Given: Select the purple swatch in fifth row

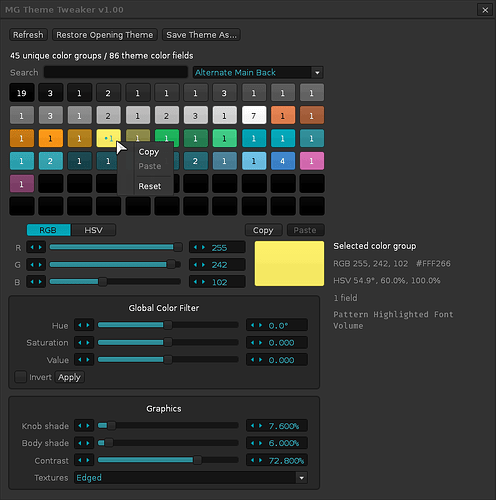Looking at the screenshot, I should coord(22,184).
